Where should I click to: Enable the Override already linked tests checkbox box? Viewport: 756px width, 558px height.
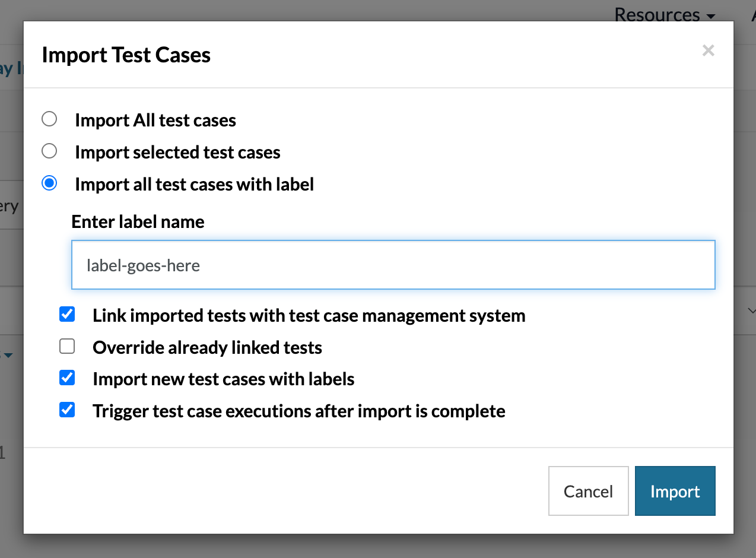pos(67,346)
